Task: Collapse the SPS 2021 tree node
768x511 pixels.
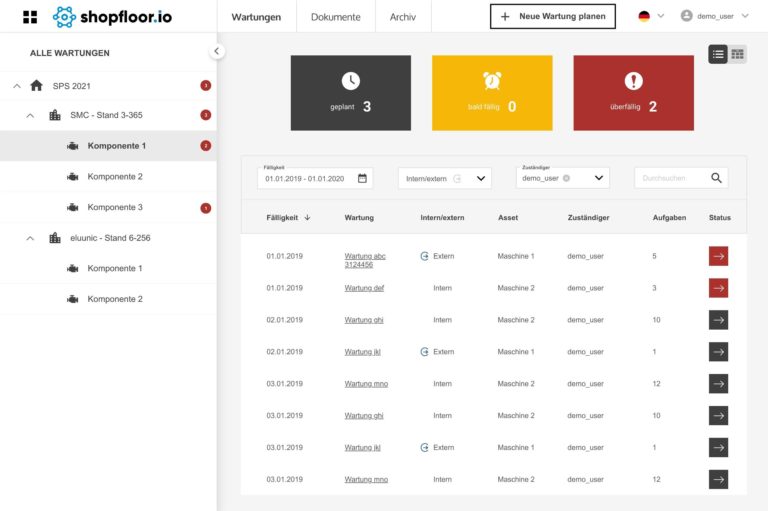Action: tap(17, 86)
